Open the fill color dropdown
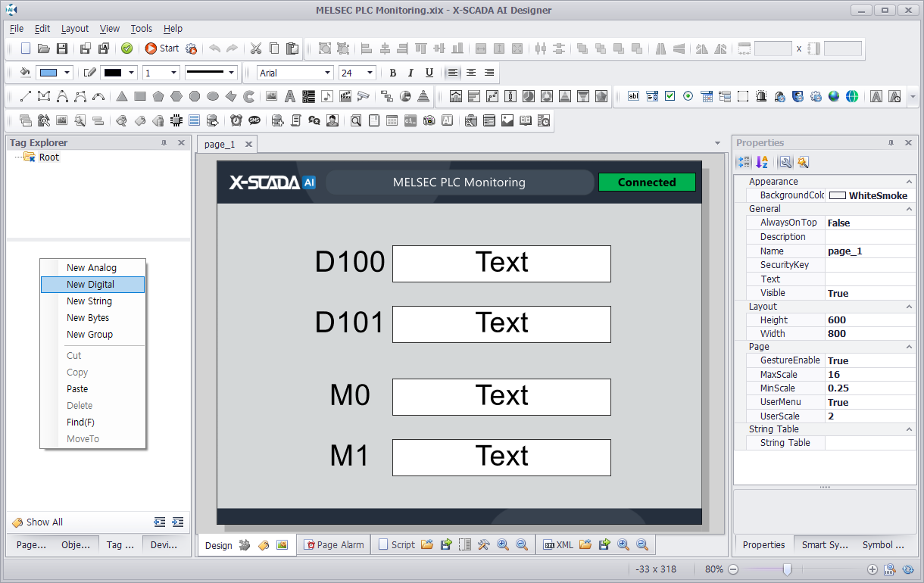The width and height of the screenshot is (924, 583). (67, 73)
